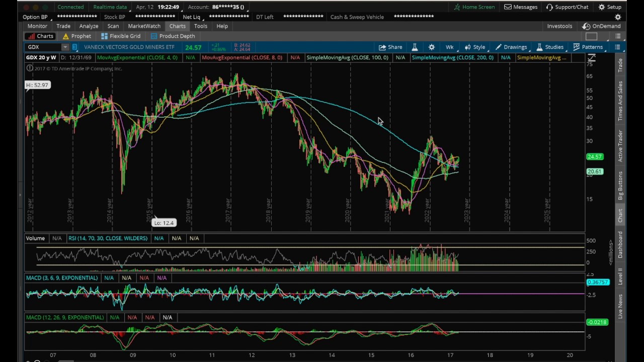Open the Help tab
The height and width of the screenshot is (362, 644).
click(x=222, y=26)
